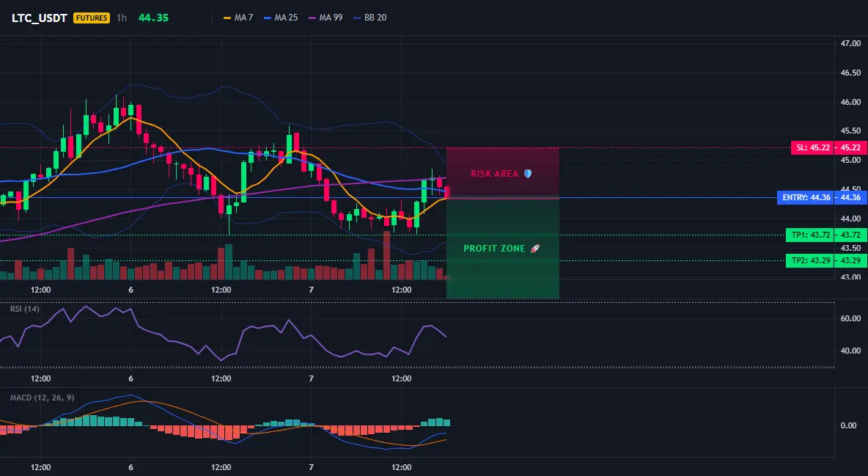Click the '7' date label on the price chart axis

click(x=311, y=290)
